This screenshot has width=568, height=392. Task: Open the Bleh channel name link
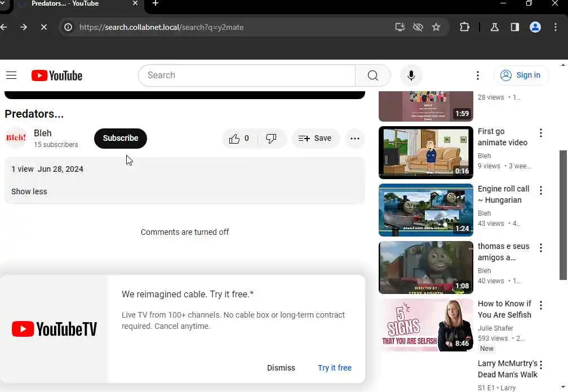point(43,133)
